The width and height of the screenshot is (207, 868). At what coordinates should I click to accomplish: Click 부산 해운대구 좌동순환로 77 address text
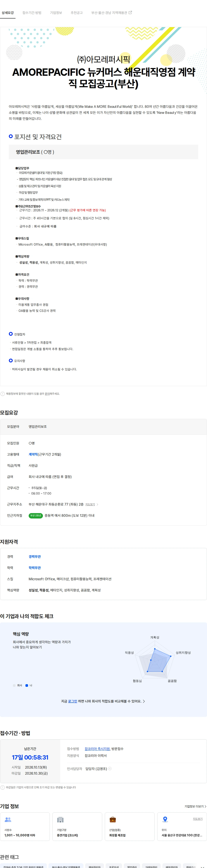tap(56, 504)
